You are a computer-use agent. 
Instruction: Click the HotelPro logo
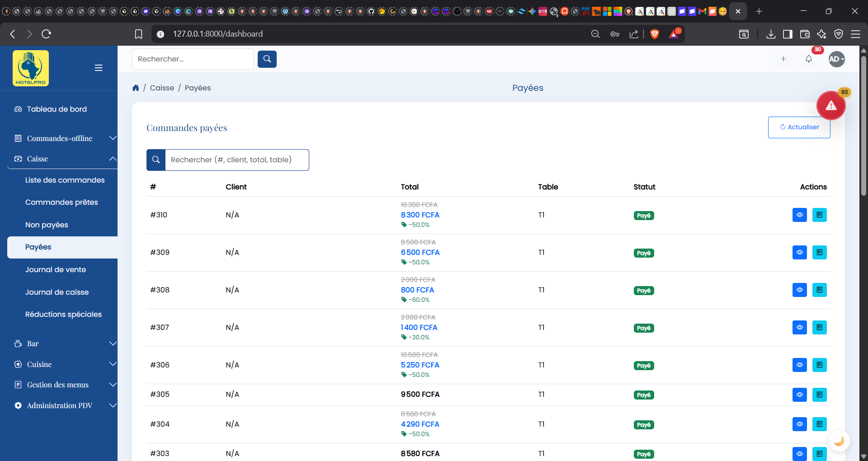31,68
